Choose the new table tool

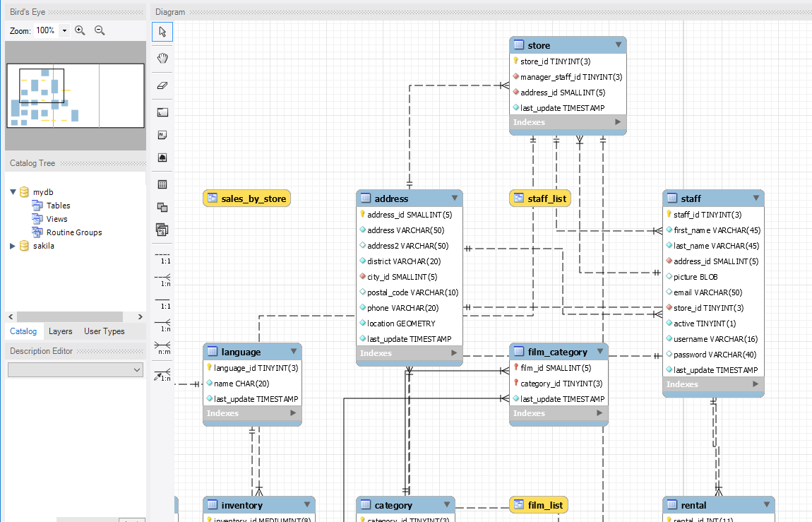point(162,184)
